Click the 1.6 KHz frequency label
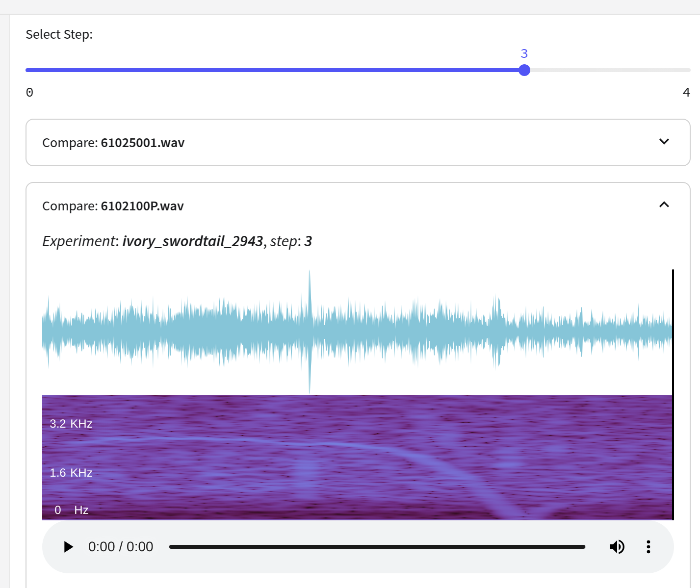Viewport: 700px width, 588px height. [x=71, y=473]
